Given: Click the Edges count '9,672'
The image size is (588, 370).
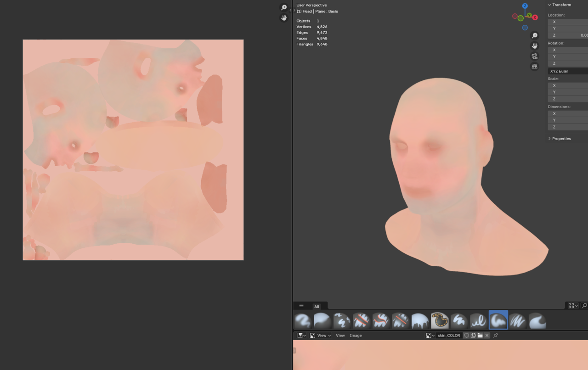Looking at the screenshot, I should click(x=322, y=33).
